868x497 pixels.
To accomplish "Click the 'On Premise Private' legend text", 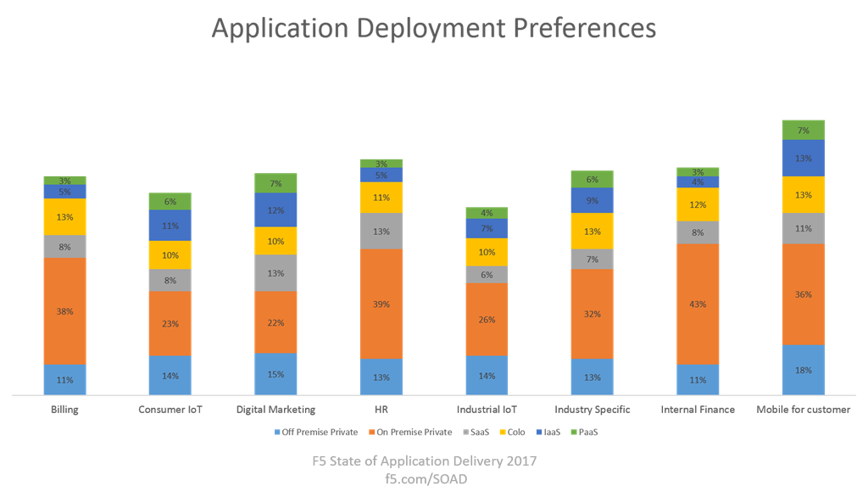I will click(415, 433).
